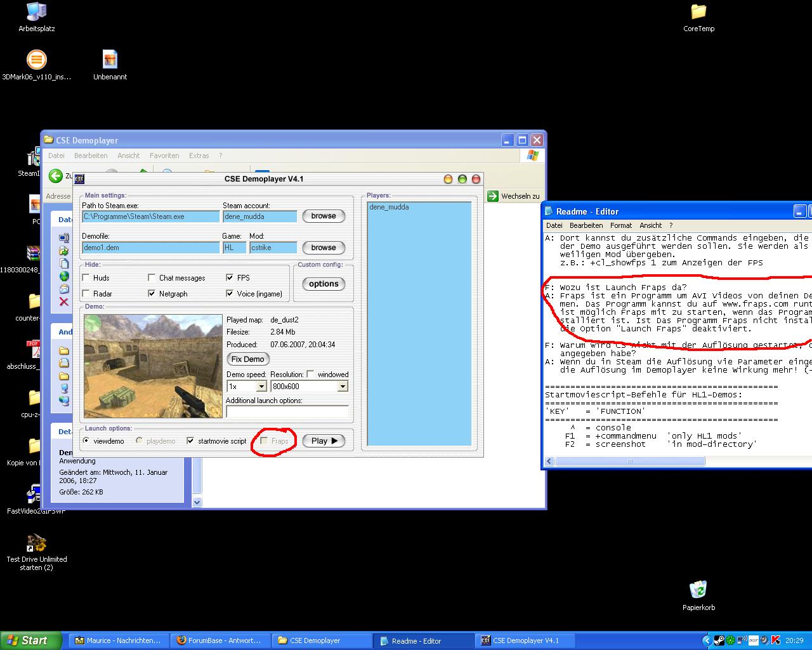The width and height of the screenshot is (812, 650).
Task: Switch to Maurice Nachrichten taskbar item
Action: pos(118,640)
